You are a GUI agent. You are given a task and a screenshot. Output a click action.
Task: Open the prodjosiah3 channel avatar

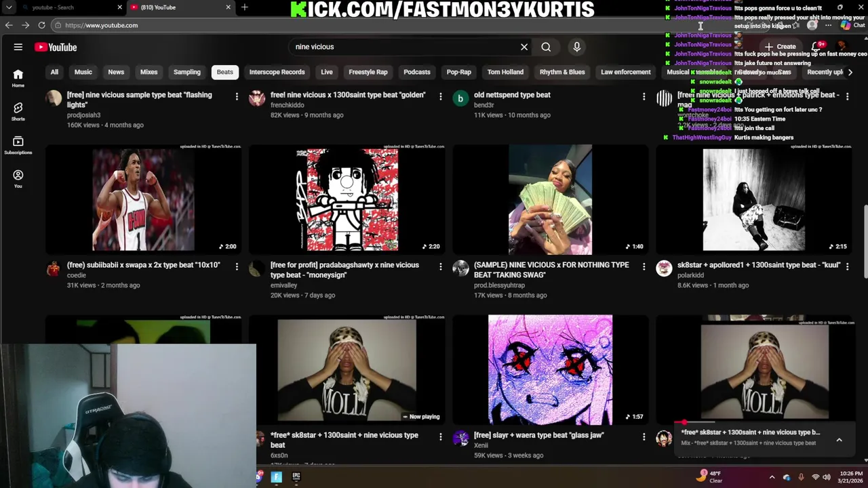coord(54,98)
